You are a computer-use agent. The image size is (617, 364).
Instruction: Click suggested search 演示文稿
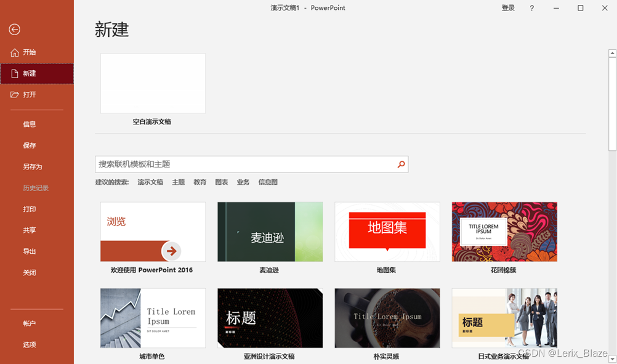coord(150,182)
